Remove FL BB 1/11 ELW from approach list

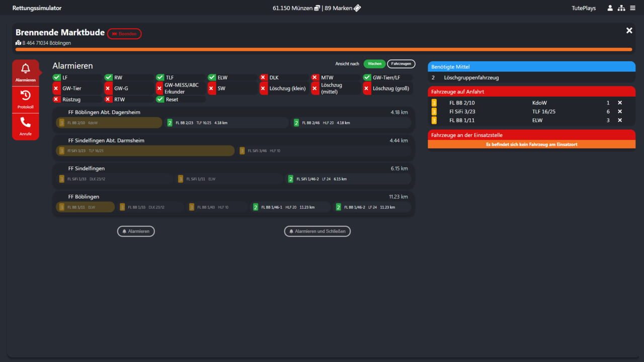coord(620,120)
